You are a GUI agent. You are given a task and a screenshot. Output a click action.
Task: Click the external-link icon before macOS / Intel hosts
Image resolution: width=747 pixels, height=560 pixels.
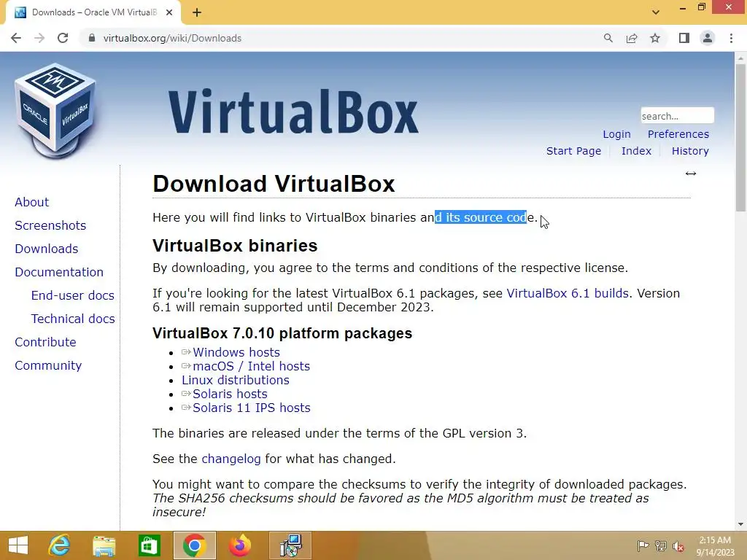coord(186,366)
